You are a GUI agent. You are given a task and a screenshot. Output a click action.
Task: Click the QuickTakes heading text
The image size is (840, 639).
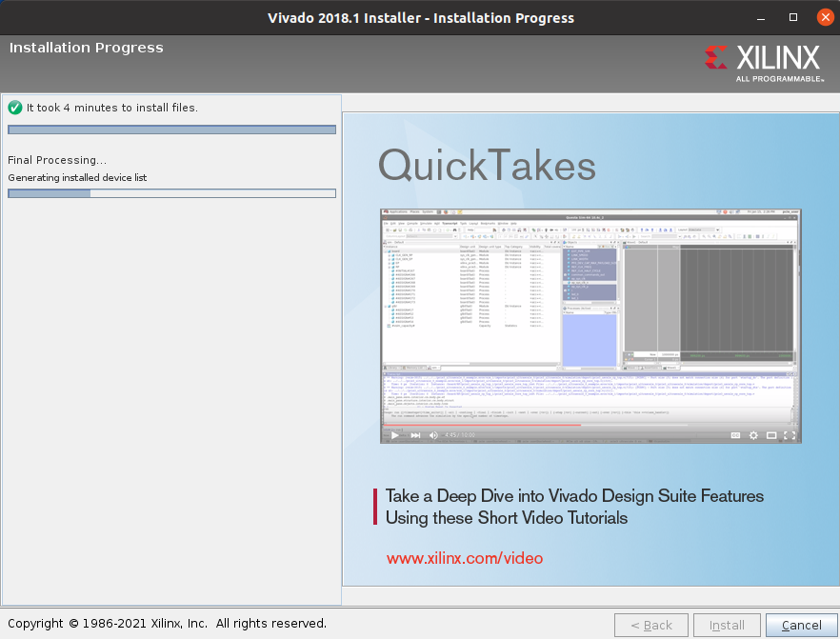[487, 166]
